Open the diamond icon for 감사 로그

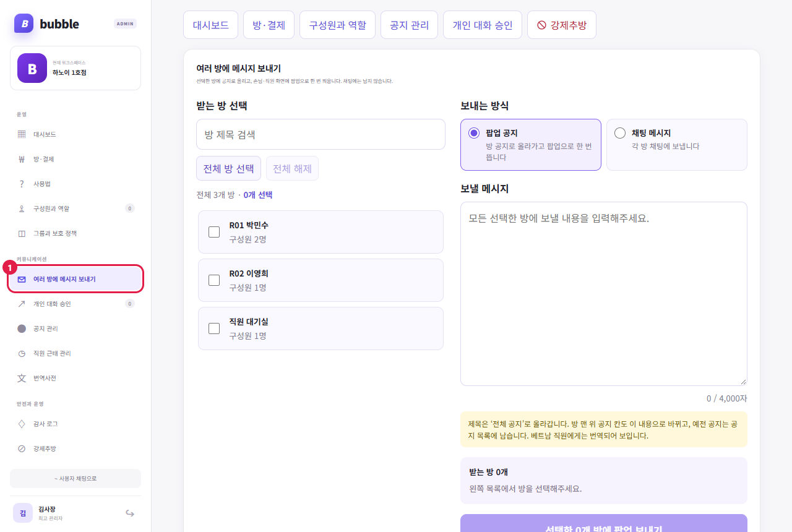(22, 424)
